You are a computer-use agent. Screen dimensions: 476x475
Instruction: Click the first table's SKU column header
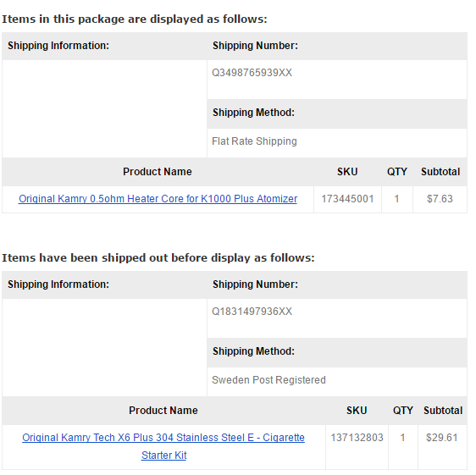pos(347,172)
